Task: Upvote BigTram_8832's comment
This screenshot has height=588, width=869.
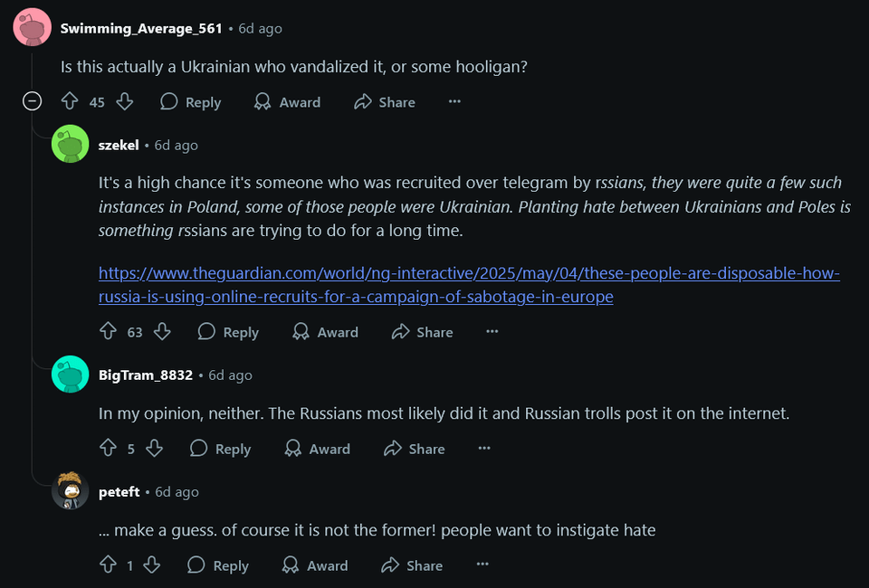Action: pos(108,448)
